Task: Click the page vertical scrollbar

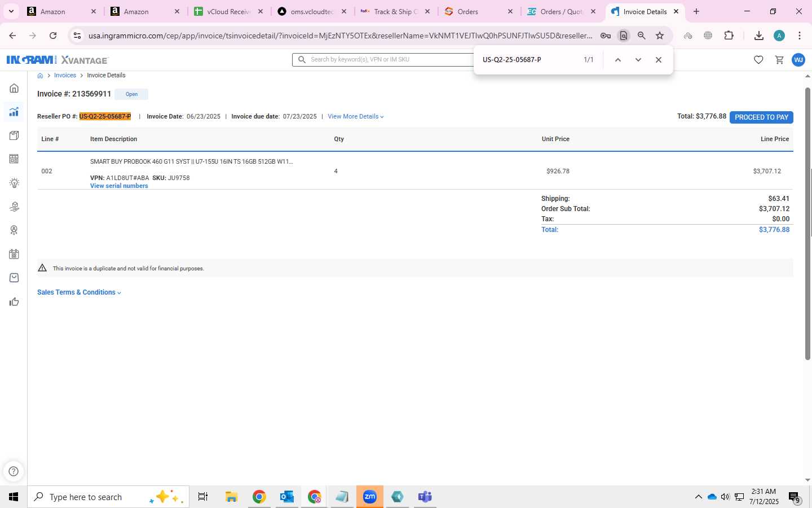Action: (x=807, y=224)
